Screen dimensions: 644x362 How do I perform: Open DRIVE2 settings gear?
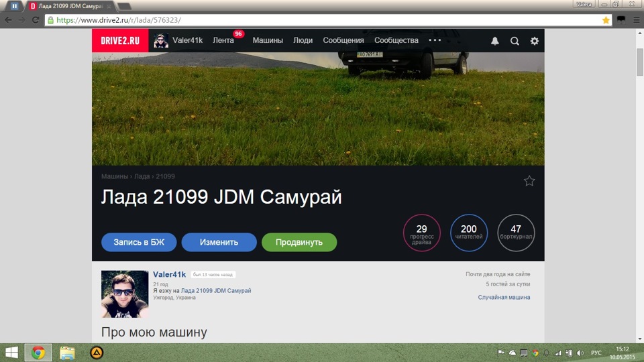point(535,41)
